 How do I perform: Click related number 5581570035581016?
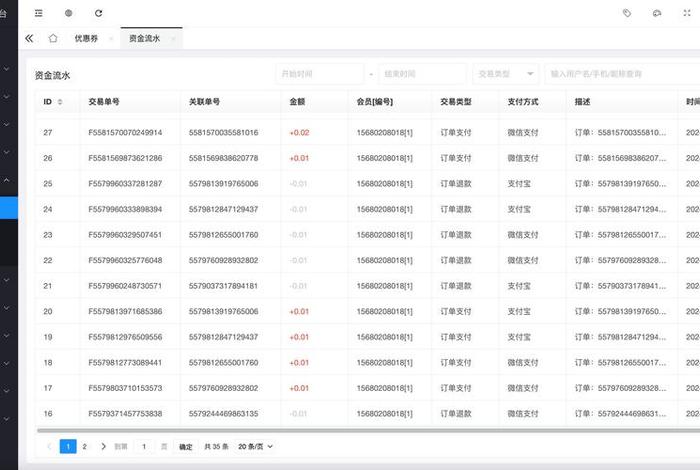tap(223, 133)
